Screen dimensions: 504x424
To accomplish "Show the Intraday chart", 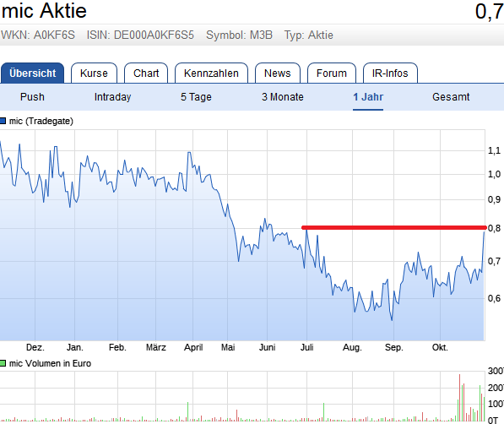I will [x=112, y=97].
